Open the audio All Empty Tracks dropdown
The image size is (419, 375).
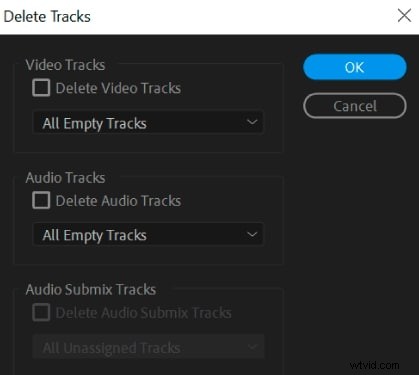tap(148, 235)
